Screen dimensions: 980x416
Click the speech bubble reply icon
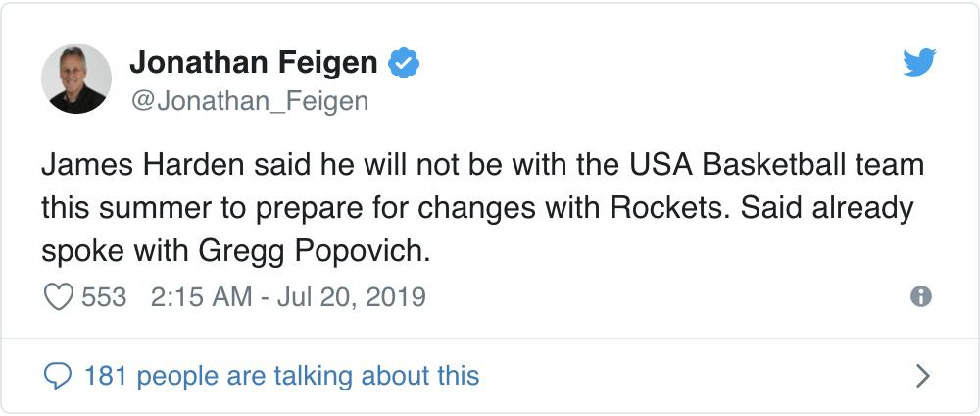tap(59, 375)
